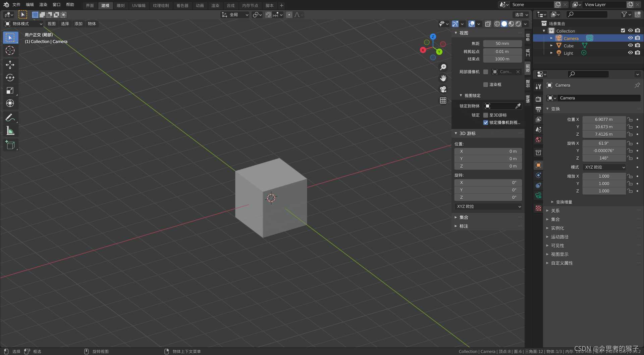Pick lock object with eyedropper

click(518, 106)
